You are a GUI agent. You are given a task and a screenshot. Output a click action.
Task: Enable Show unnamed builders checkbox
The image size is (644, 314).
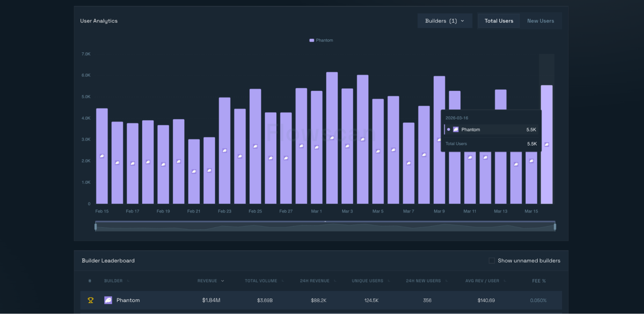[492, 261]
